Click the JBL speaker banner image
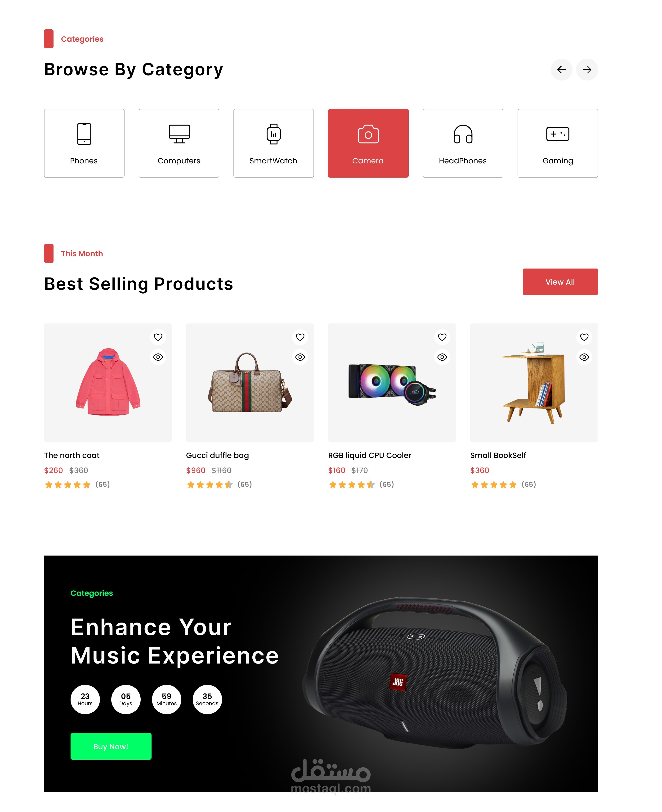Viewport: 662px width, 812px height. coord(435,673)
